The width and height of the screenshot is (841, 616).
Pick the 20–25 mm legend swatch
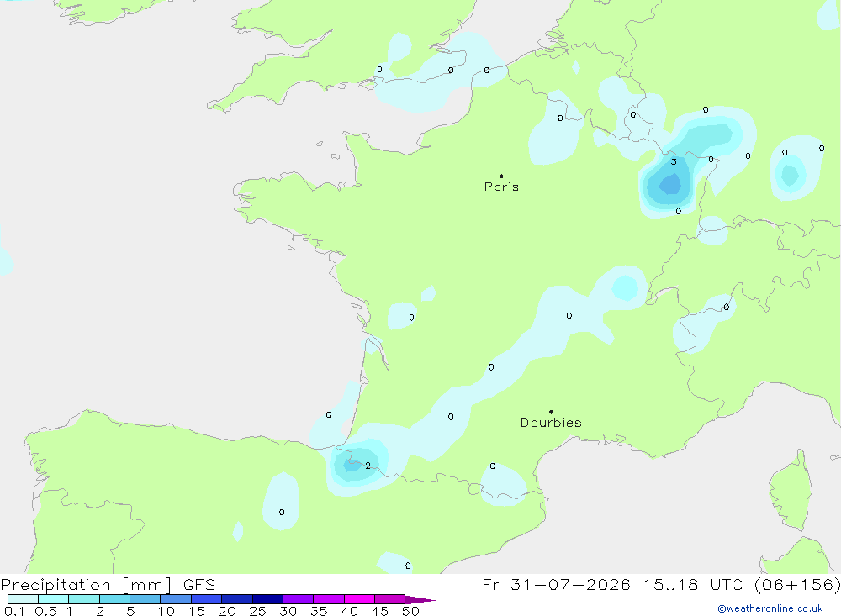click(237, 599)
